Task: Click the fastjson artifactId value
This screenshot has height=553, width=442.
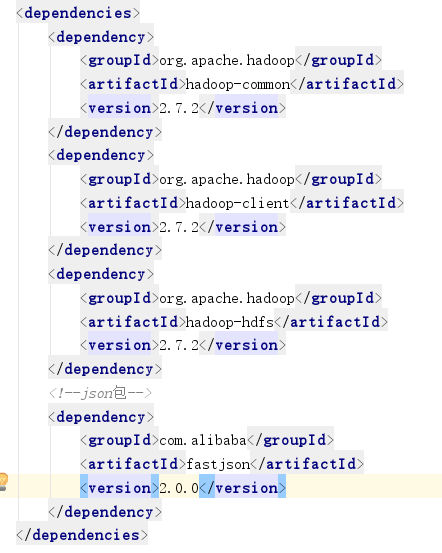Action: coord(218,464)
